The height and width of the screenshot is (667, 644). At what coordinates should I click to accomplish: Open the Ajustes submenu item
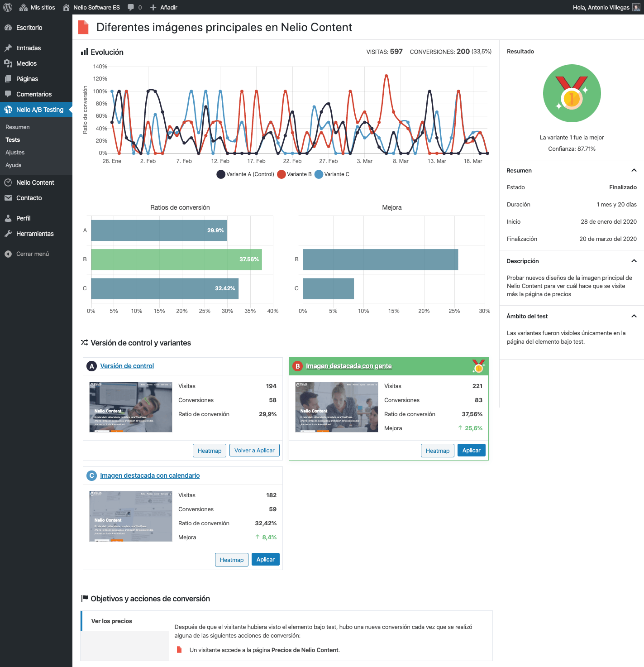pos(15,153)
